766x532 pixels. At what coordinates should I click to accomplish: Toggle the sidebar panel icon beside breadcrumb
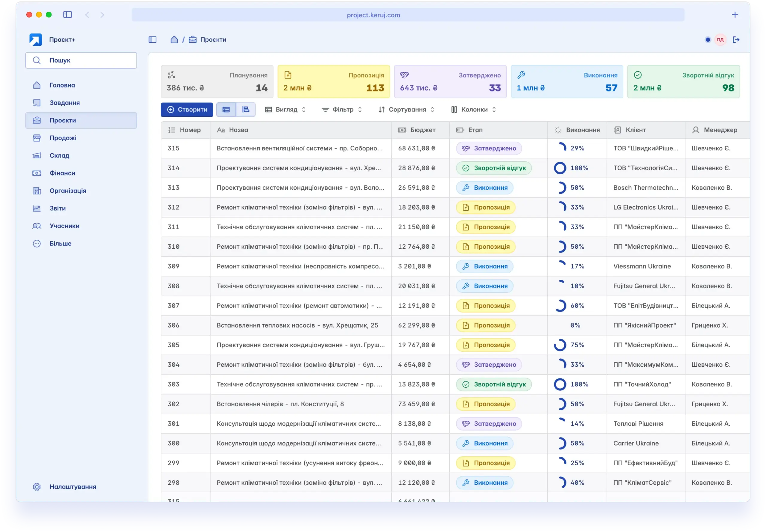153,40
